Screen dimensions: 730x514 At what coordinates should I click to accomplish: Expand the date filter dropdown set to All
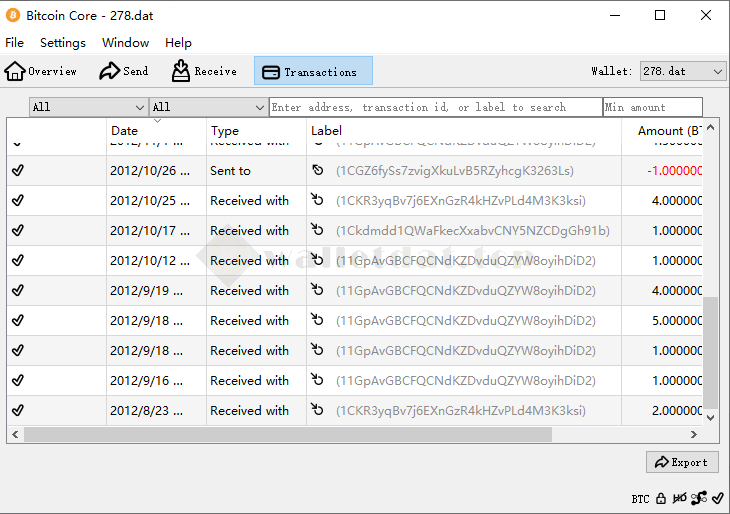tap(88, 107)
